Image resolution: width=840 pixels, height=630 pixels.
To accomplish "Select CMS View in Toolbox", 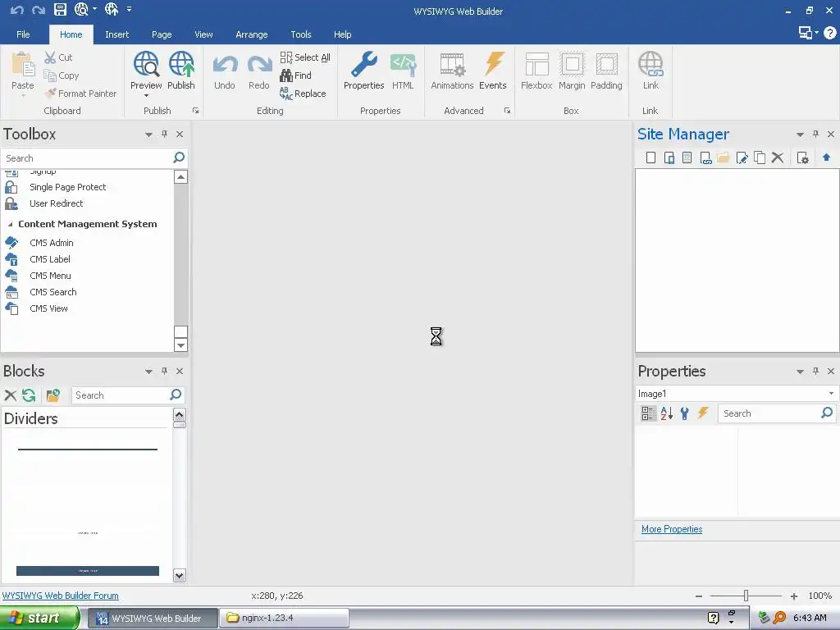I will pyautogui.click(x=48, y=308).
